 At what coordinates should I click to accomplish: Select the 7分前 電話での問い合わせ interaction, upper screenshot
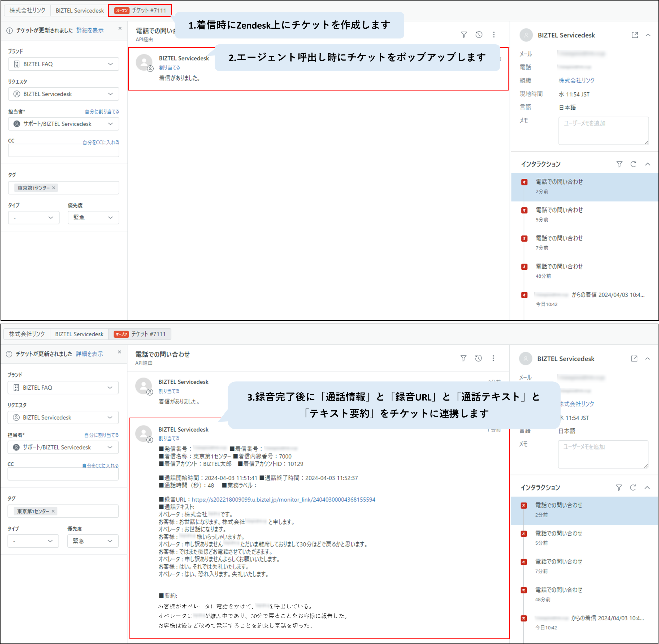click(585, 243)
